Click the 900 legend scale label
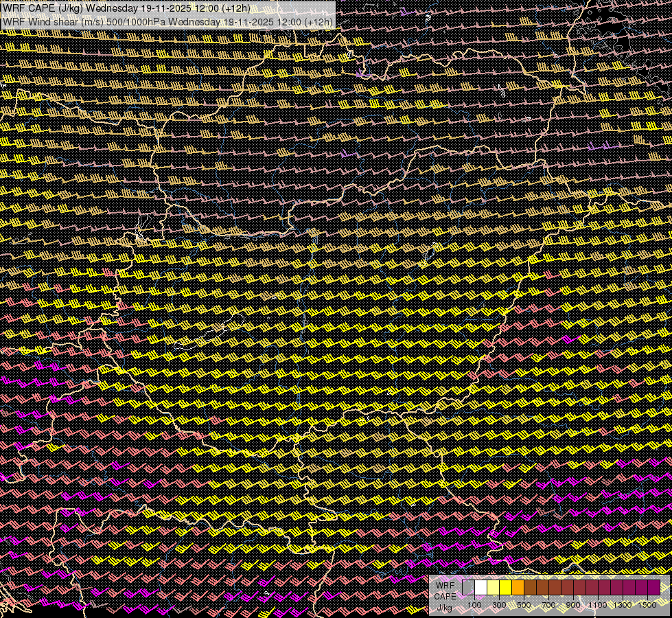Image resolution: width=672 pixels, height=618 pixels. [573, 605]
